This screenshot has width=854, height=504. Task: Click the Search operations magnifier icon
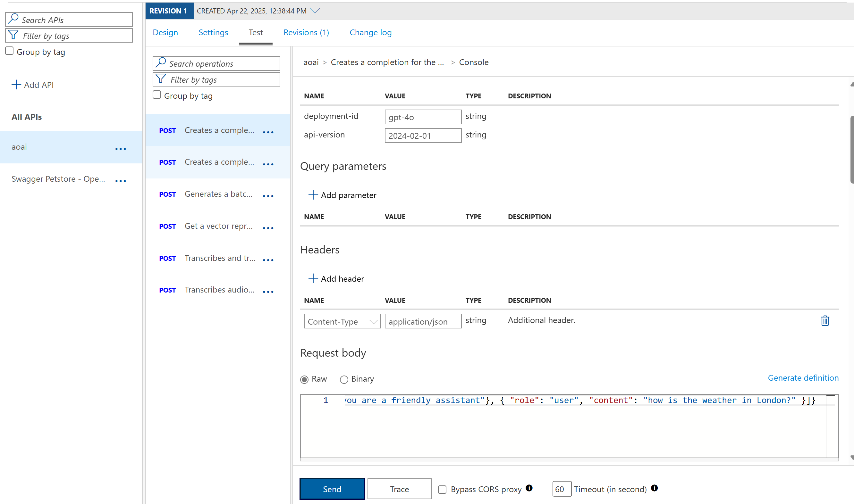pyautogui.click(x=161, y=62)
